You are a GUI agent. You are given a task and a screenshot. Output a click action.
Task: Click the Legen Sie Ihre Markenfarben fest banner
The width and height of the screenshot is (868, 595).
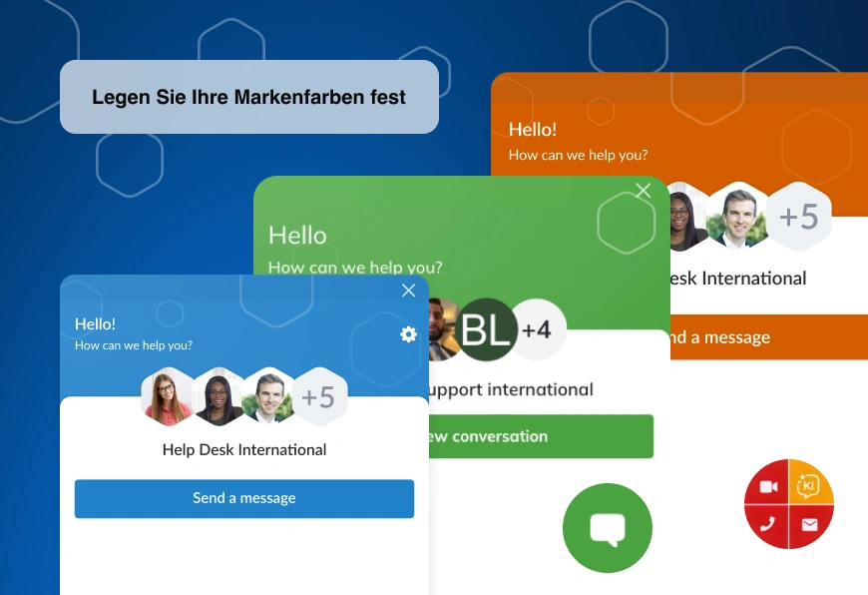point(249,97)
